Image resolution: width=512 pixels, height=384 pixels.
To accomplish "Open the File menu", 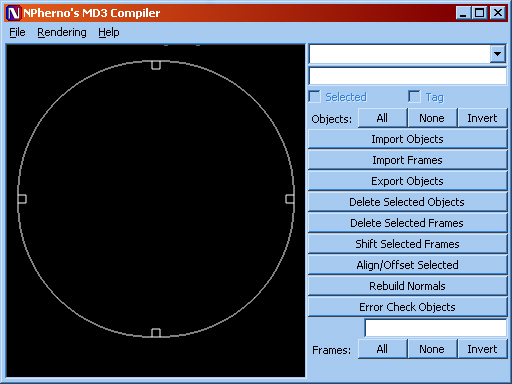I will coord(17,32).
